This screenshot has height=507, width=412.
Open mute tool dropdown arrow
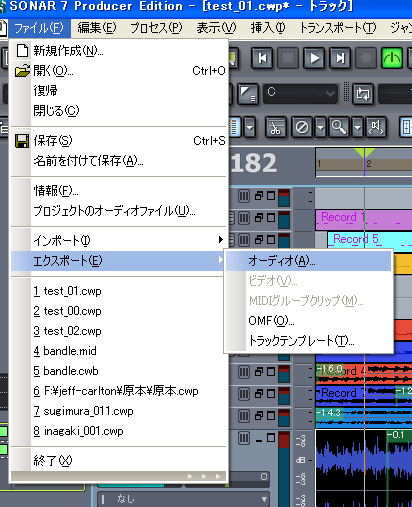coord(320,127)
